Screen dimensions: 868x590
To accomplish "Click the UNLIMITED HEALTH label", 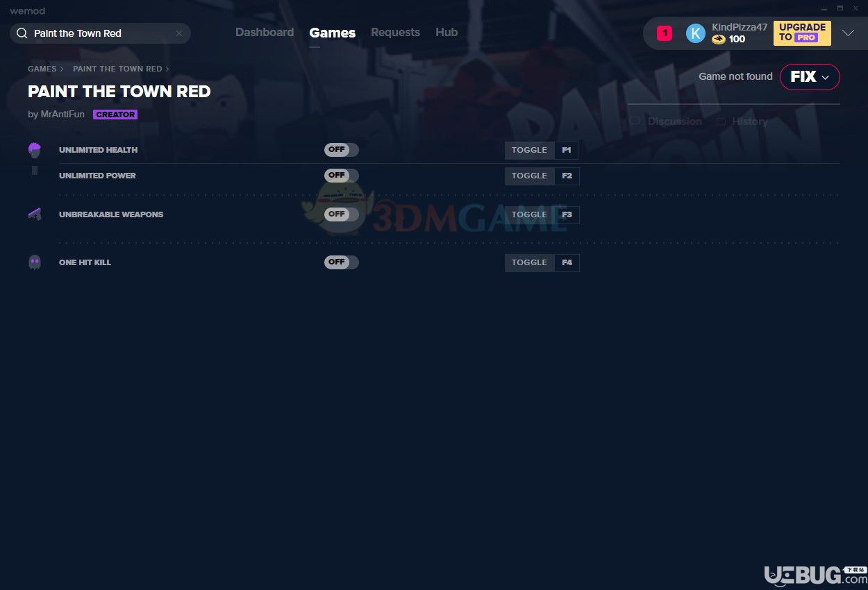I will pyautogui.click(x=98, y=150).
